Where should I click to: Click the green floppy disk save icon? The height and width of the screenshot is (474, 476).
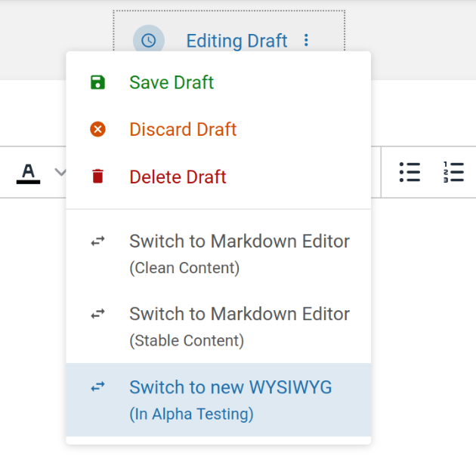[x=97, y=82]
